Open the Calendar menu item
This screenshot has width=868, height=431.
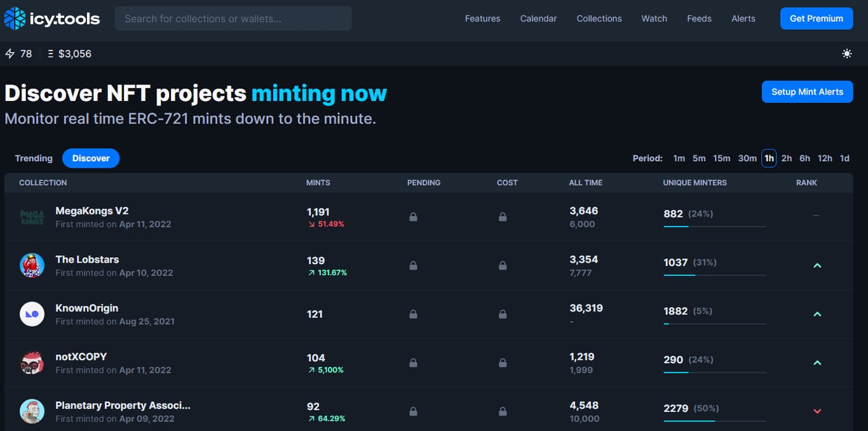(538, 18)
